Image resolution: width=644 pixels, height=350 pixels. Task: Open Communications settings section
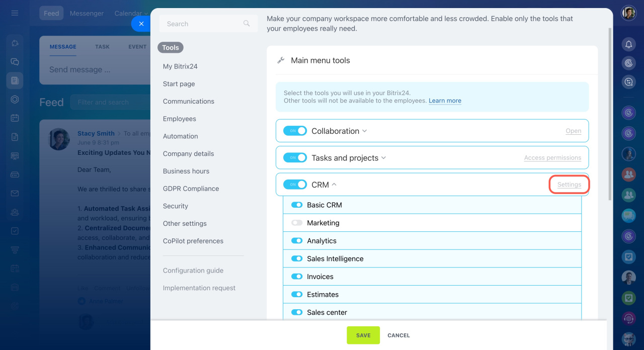coord(189,101)
